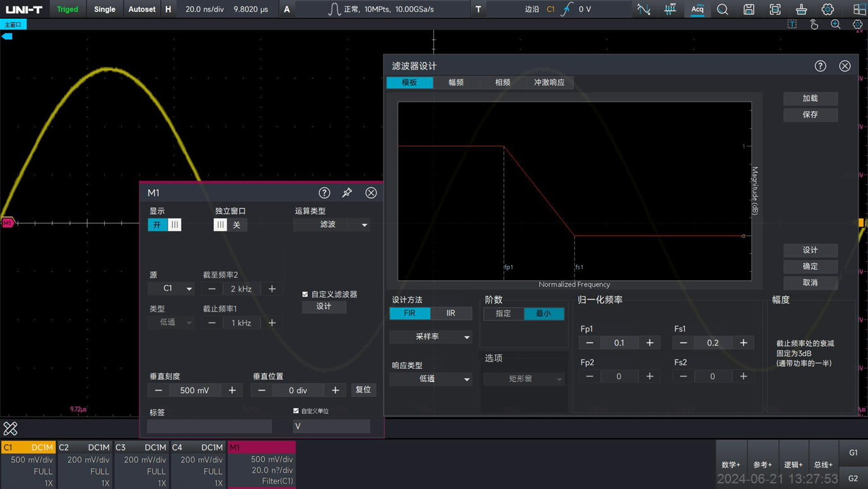Image resolution: width=868 pixels, height=489 pixels.
Task: Set independent window to off
Action: pos(237,225)
